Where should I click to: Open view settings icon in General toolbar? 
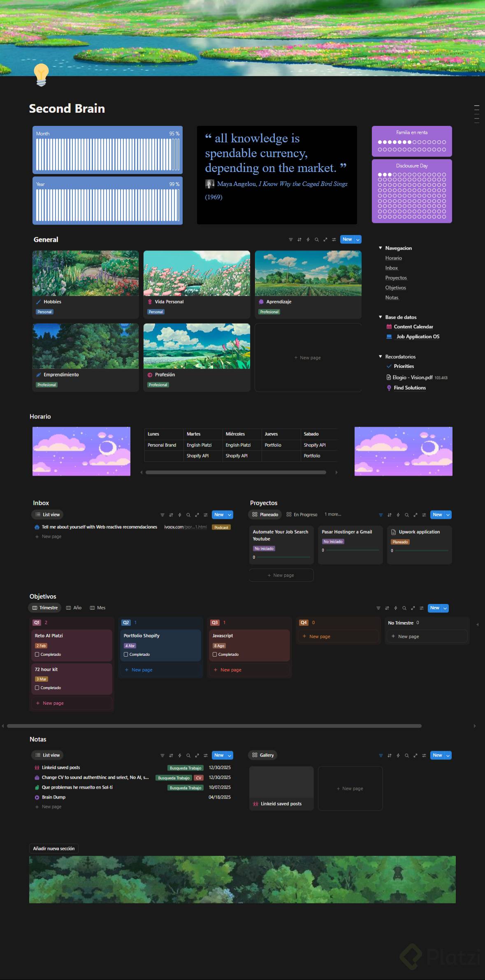pyautogui.click(x=334, y=239)
